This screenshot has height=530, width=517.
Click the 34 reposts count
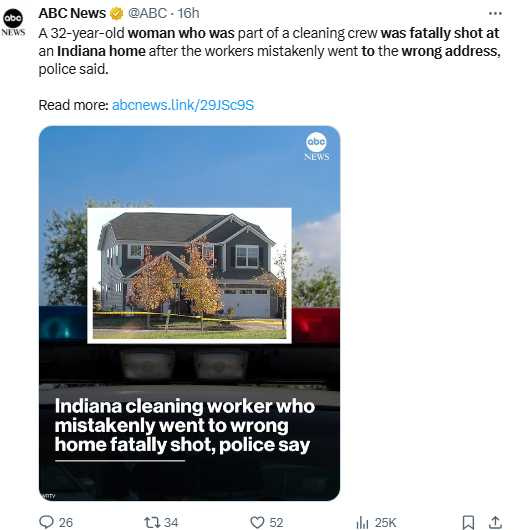pyautogui.click(x=171, y=523)
